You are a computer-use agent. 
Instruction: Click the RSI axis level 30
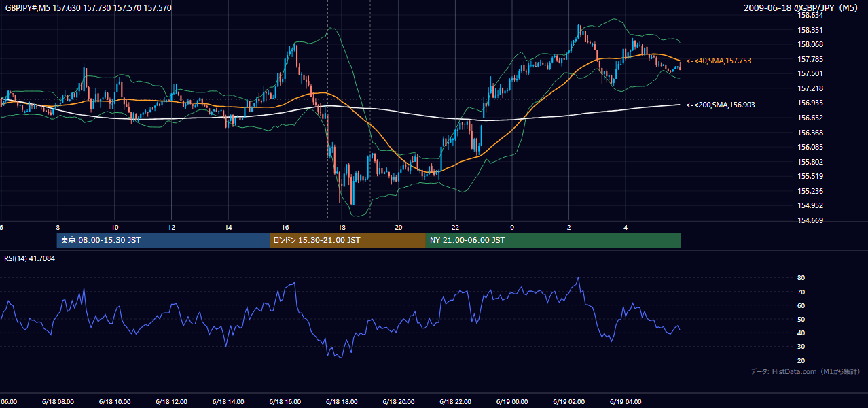tap(801, 347)
